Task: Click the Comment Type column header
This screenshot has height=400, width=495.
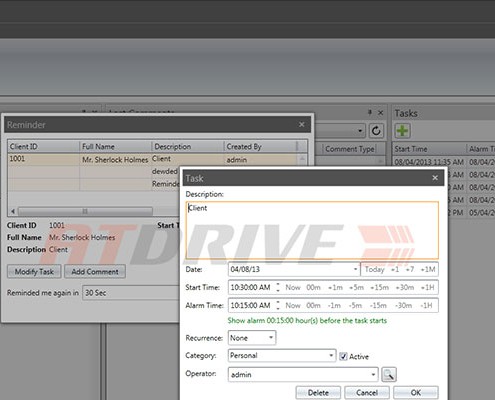Action: [x=350, y=149]
